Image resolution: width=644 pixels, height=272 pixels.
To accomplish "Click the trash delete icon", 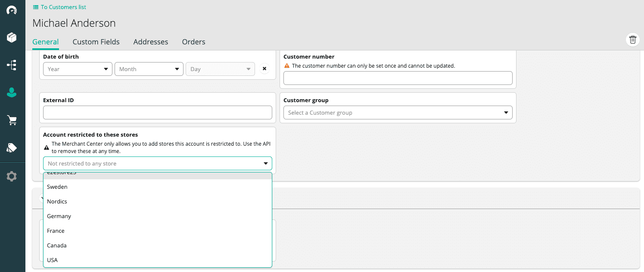I will coord(632,40).
